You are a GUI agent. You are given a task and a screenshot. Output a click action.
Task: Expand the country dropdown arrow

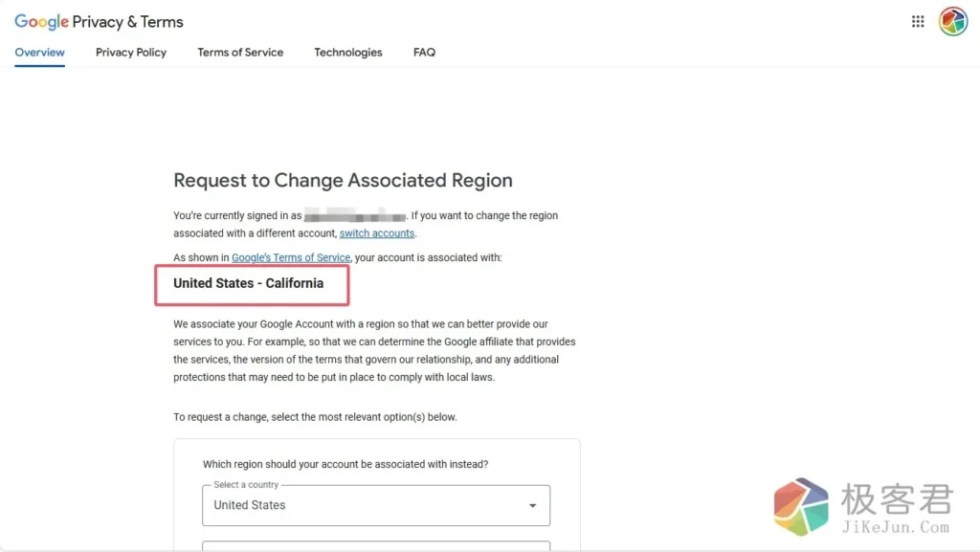(x=533, y=506)
